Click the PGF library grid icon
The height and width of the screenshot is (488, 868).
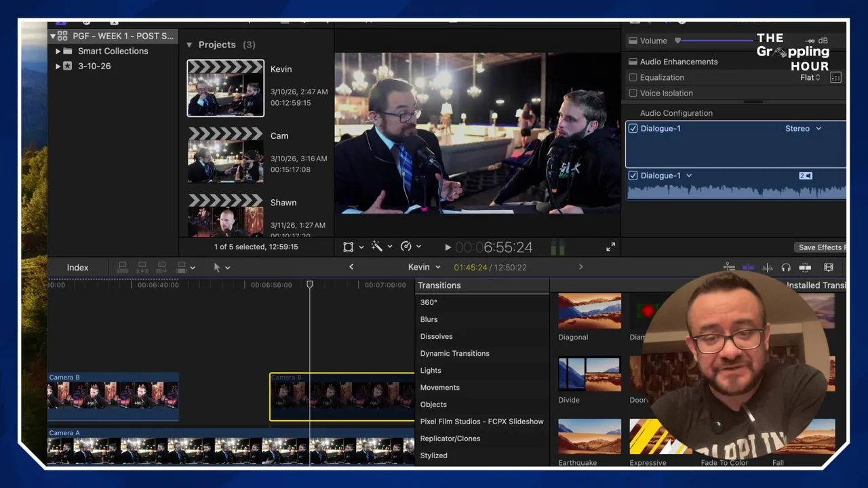(x=62, y=36)
